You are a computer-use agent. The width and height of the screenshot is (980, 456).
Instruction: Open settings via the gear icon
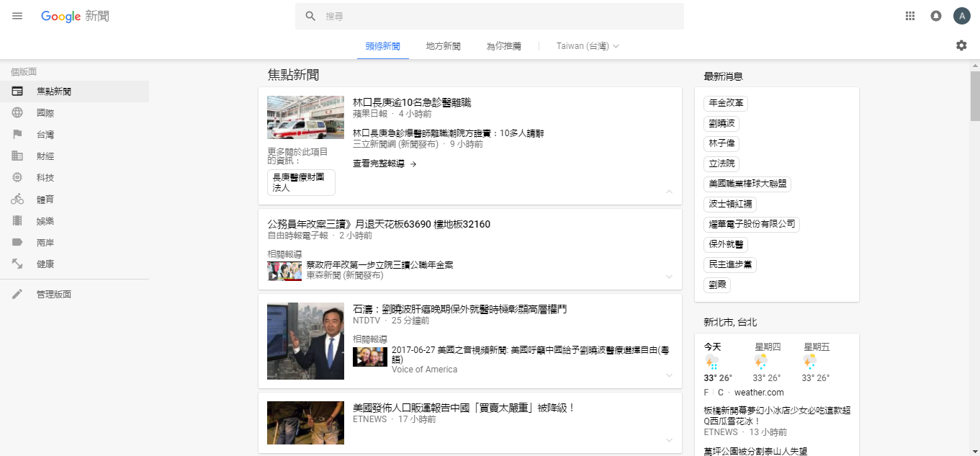coord(961,45)
